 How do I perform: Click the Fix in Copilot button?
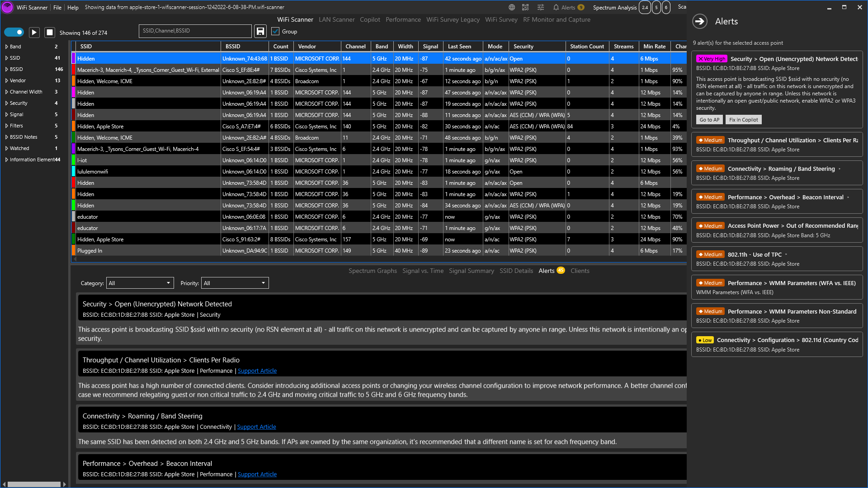743,120
